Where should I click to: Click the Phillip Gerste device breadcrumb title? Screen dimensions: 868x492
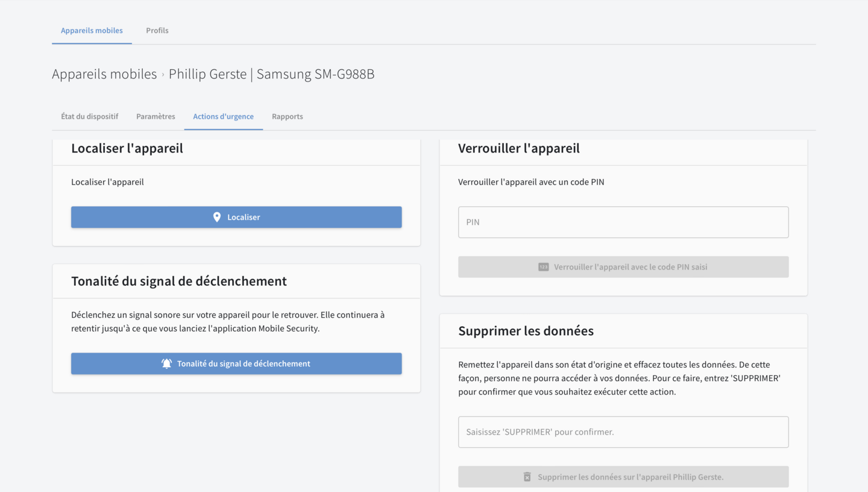(x=271, y=74)
